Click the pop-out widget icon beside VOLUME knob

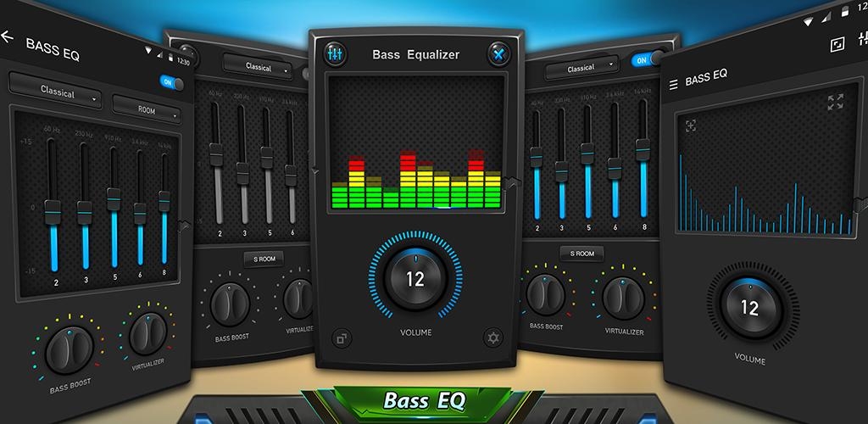341,338
